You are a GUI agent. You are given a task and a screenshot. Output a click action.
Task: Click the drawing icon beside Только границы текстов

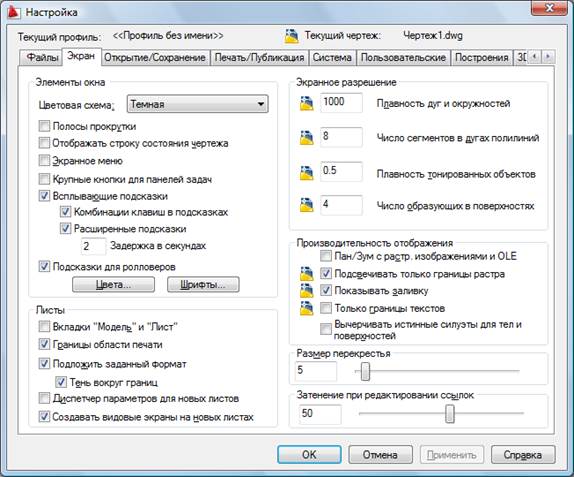(306, 308)
